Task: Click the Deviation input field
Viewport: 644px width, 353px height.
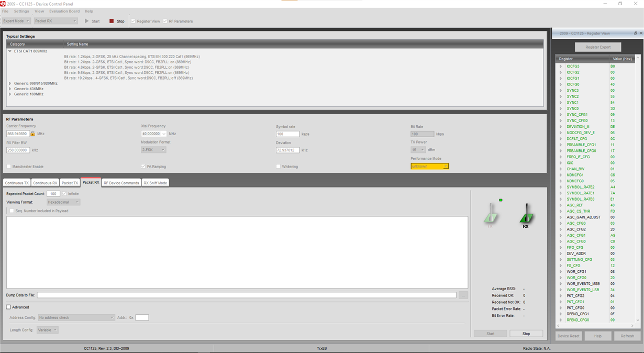Action: tap(287, 150)
